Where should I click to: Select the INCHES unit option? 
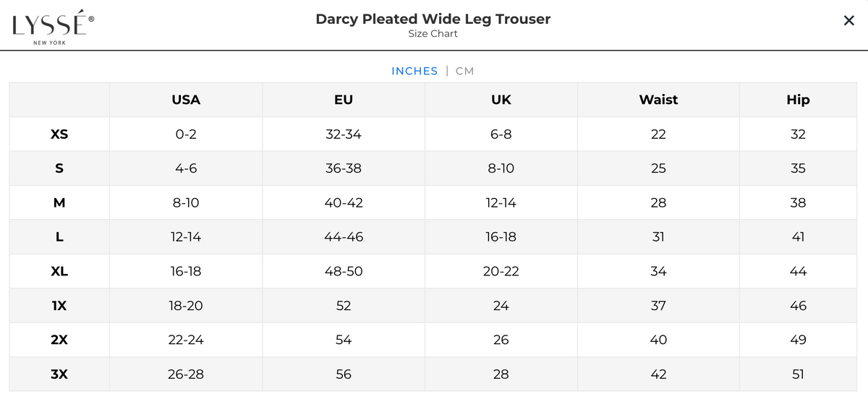(414, 71)
